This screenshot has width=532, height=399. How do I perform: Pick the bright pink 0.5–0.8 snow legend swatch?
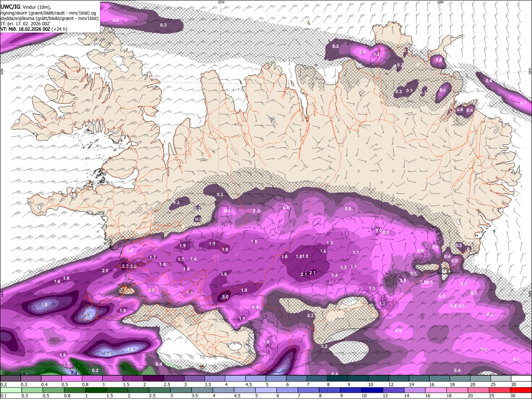[71, 379]
